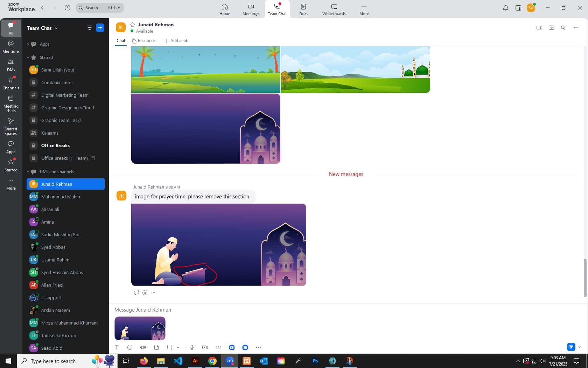Viewport: 588px width, 368px height.
Task: Click Add a tab in chat header
Action: [x=176, y=41]
